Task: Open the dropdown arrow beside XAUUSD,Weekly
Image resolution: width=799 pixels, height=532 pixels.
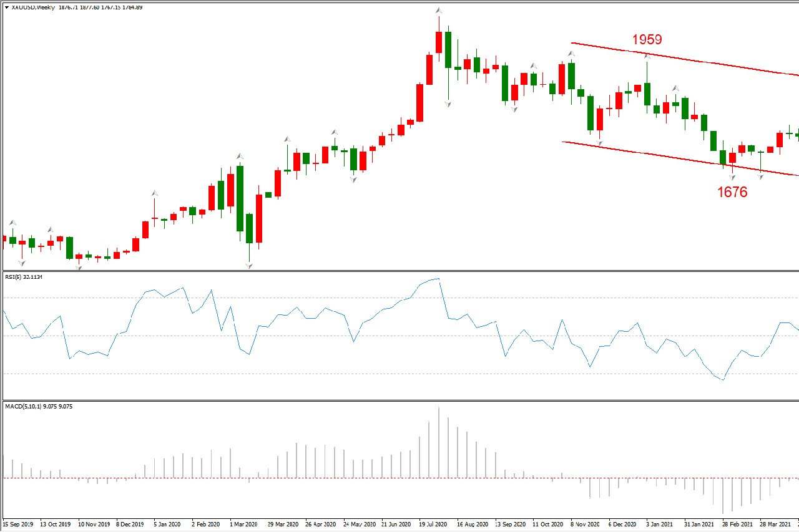Action: click(x=6, y=7)
